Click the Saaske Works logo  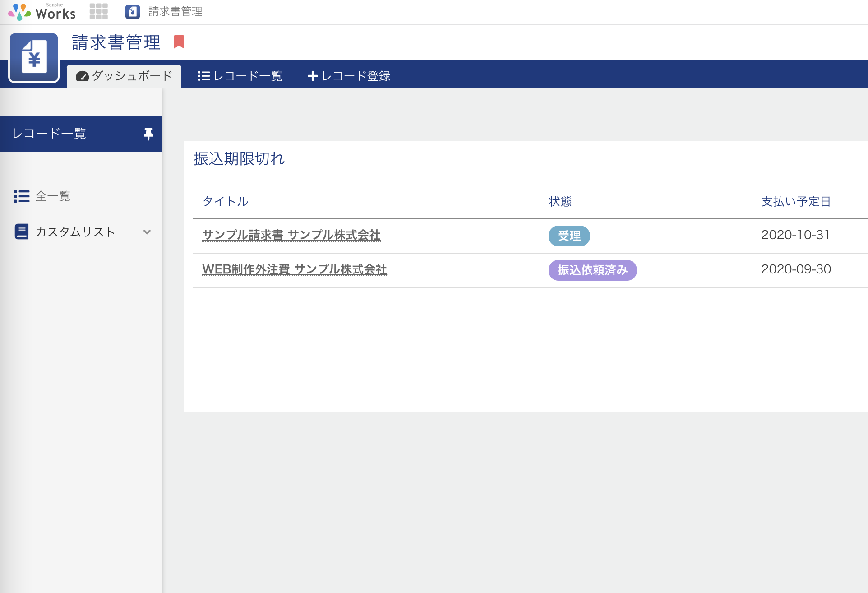(x=42, y=12)
